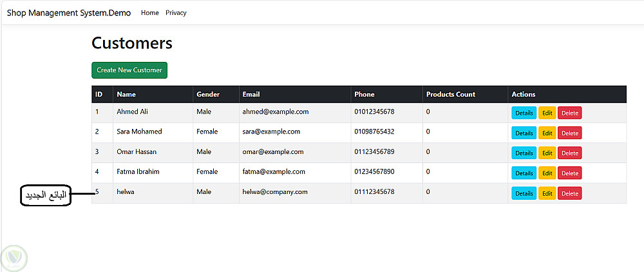644x272 pixels.
Task: Delete Sara Mohamed from customers
Action: pyautogui.click(x=569, y=133)
